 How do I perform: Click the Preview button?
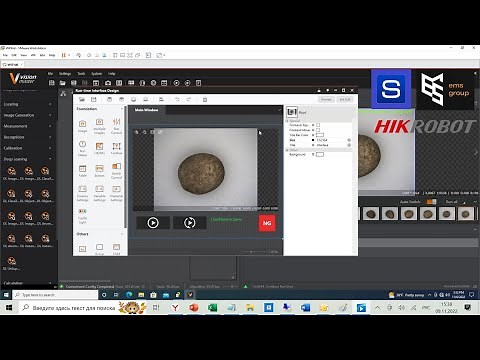(x=326, y=99)
